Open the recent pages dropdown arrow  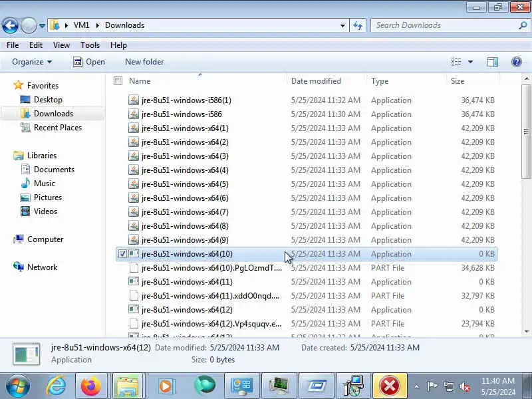pos(42,25)
